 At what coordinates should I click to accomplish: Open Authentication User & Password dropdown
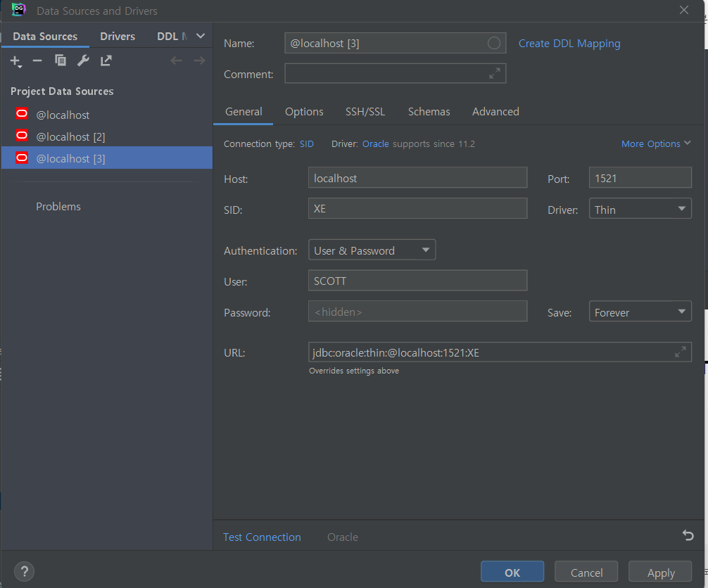click(x=372, y=250)
